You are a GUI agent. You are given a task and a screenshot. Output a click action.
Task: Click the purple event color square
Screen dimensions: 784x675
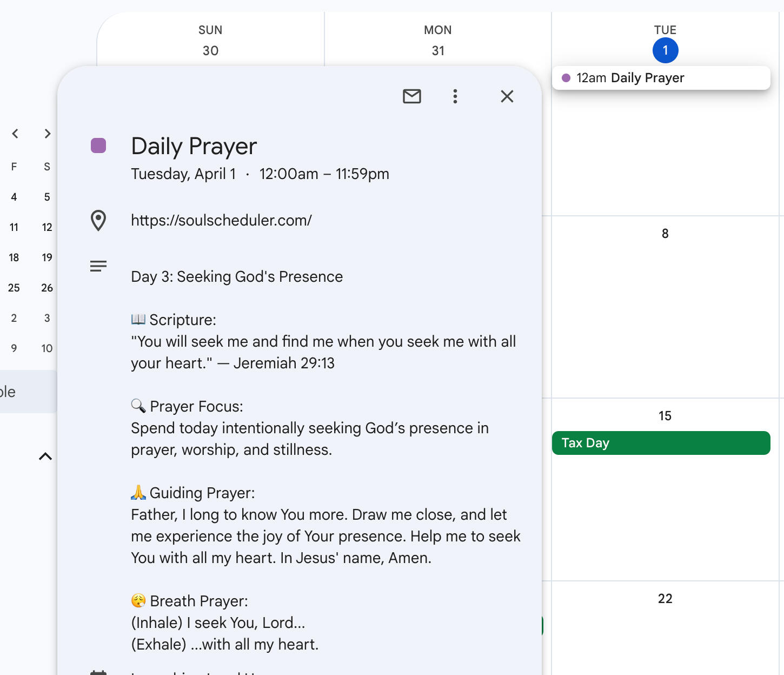[98, 145]
